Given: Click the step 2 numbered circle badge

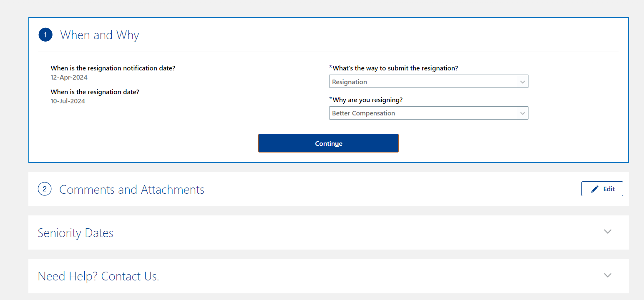Looking at the screenshot, I should click(x=45, y=189).
